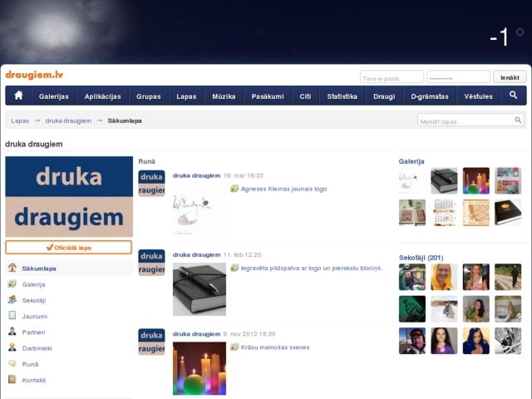Click the Sekotāji people icon in sidebar
Viewport: 532px width, 399px height.
coord(12,299)
